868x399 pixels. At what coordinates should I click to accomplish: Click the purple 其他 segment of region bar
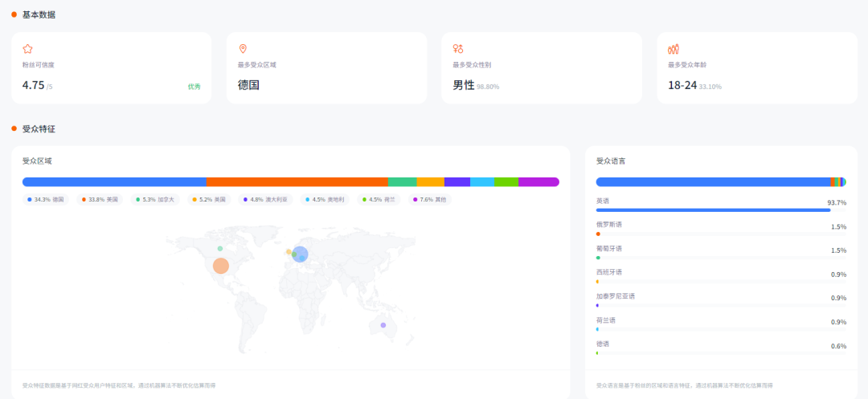[x=538, y=181]
